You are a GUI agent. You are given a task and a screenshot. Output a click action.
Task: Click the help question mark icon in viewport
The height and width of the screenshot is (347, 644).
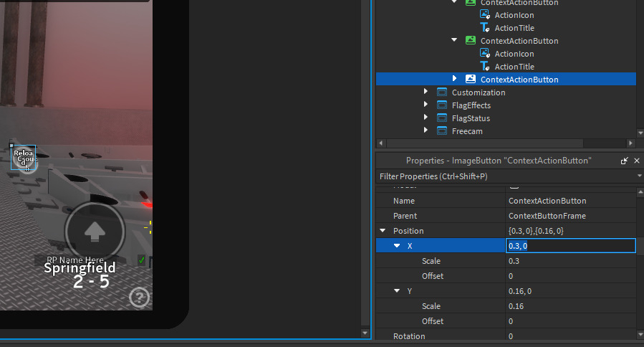pos(139,297)
